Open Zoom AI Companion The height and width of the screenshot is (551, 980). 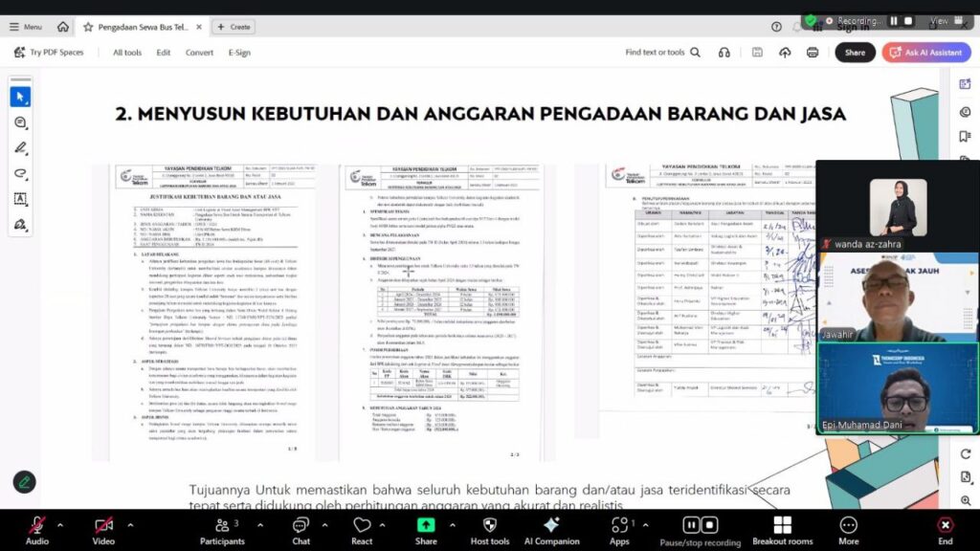coord(551,529)
